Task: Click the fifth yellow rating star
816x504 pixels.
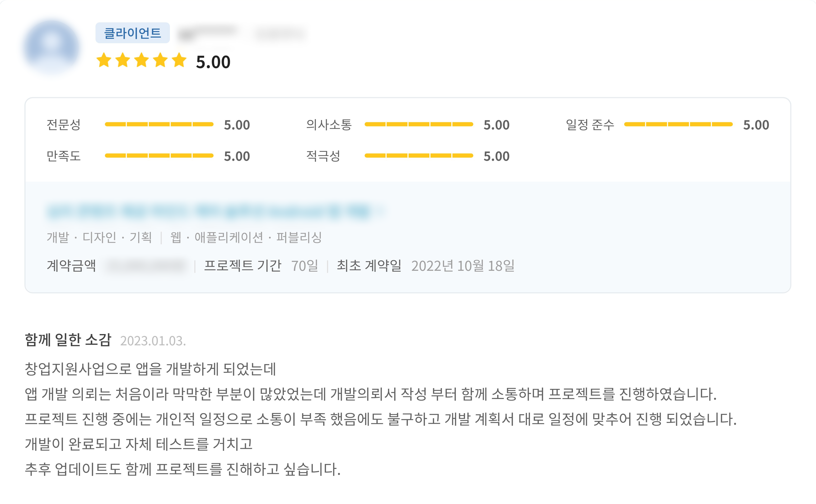Action: click(x=179, y=60)
